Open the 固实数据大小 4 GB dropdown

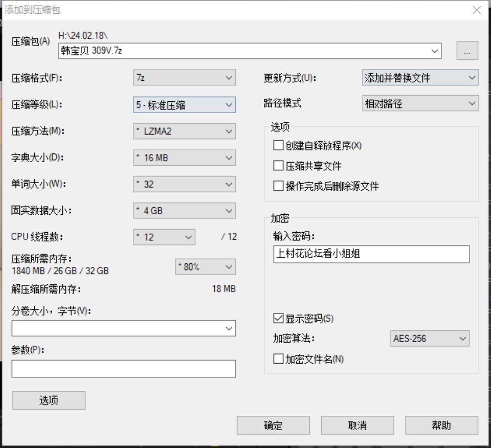point(185,211)
